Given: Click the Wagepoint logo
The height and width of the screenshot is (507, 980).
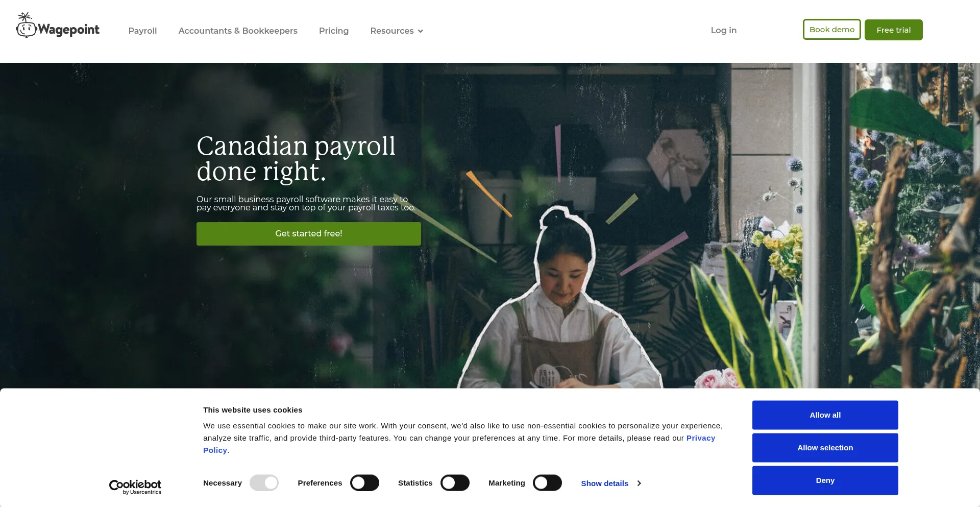Looking at the screenshot, I should pyautogui.click(x=58, y=26).
